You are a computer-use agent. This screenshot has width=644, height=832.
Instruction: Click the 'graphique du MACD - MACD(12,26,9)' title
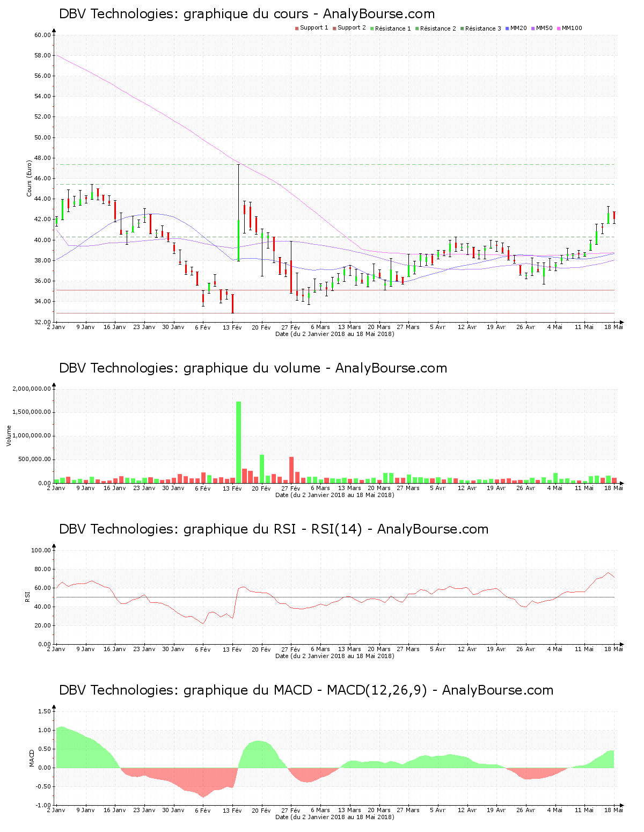tap(305, 690)
